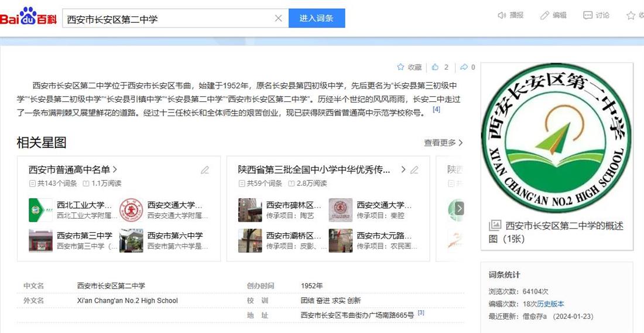Select the value Xi'an Chang'an No.2 High School
Viewport: 644px width, 333px height.
click(x=127, y=301)
